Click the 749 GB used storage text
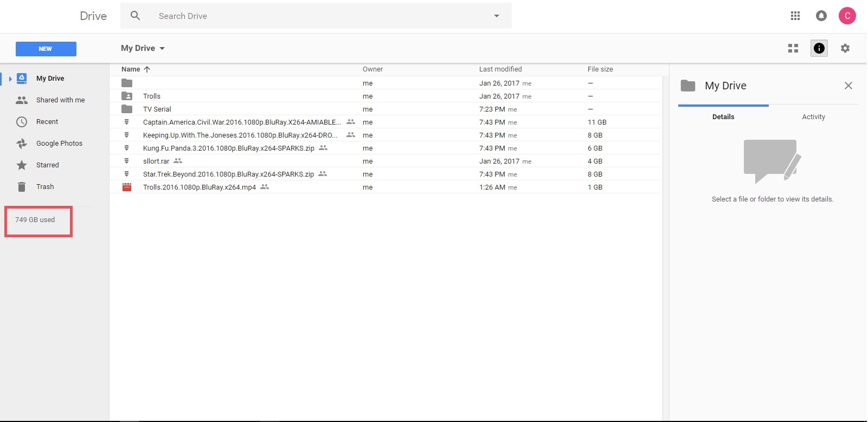Screen dimensions: 868x422 pos(35,220)
